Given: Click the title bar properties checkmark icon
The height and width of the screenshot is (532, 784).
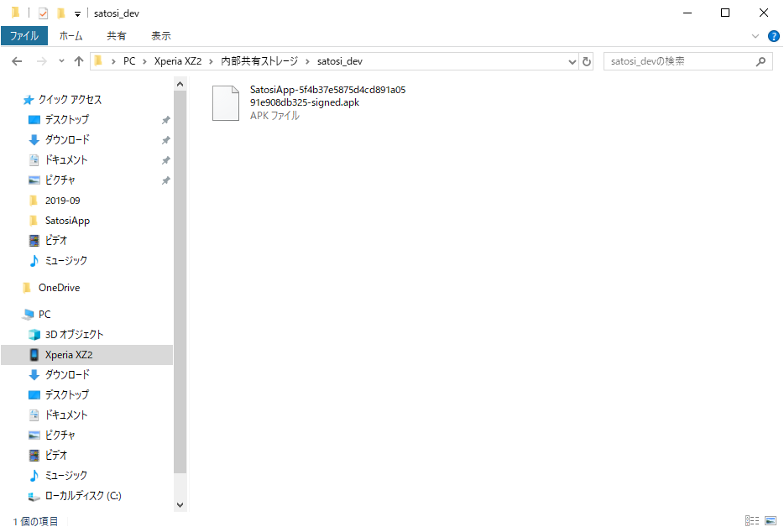Looking at the screenshot, I should [43, 13].
